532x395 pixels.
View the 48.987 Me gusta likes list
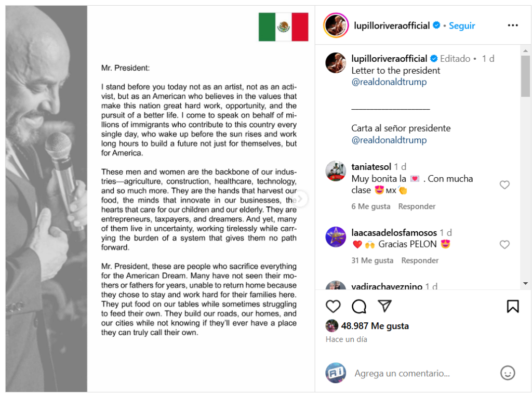[375, 326]
